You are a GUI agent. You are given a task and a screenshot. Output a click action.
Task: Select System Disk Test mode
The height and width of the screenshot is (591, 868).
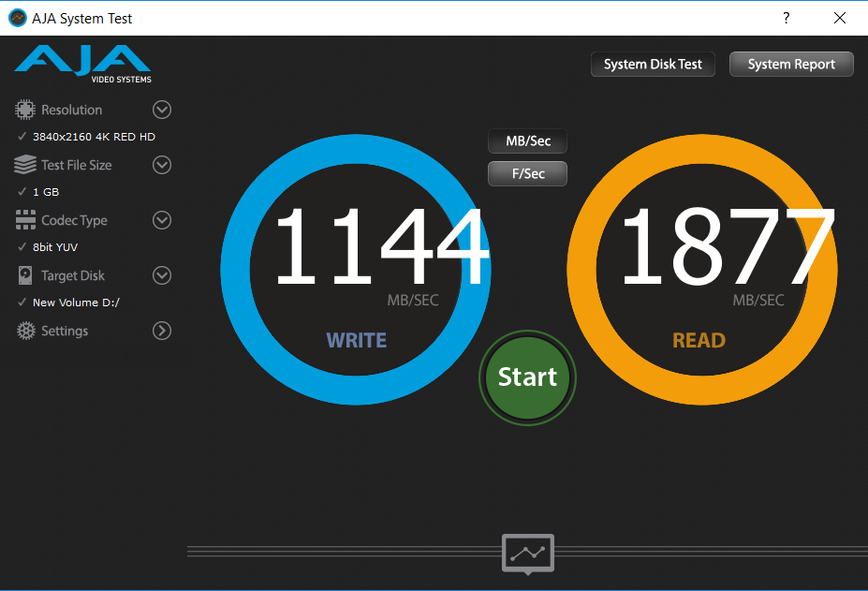coord(653,65)
